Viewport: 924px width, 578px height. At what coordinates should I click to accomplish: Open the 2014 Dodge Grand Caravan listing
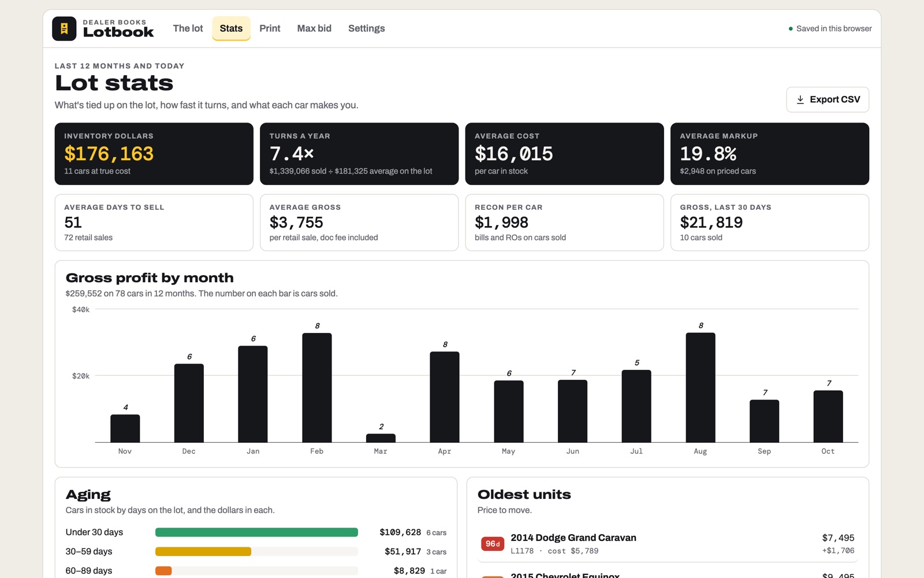(668, 544)
